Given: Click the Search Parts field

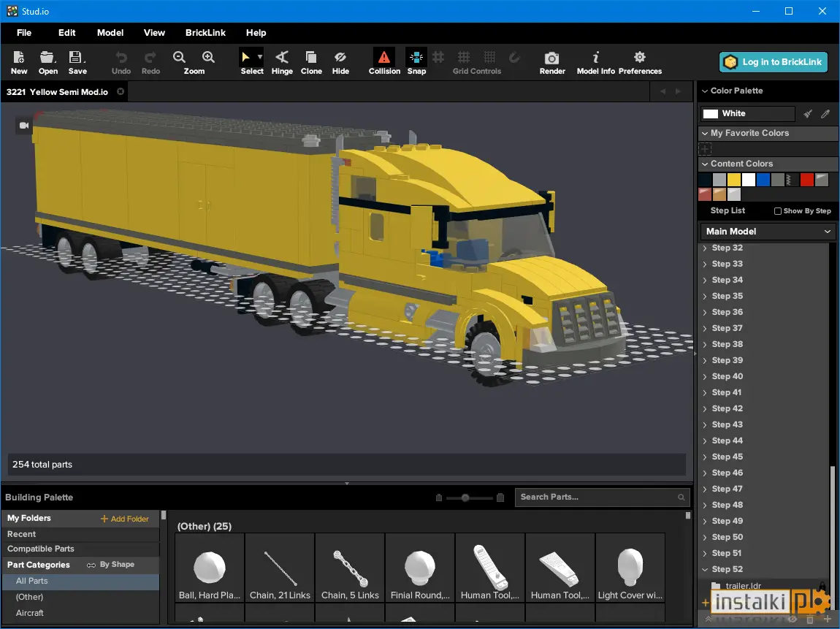Looking at the screenshot, I should pyautogui.click(x=602, y=498).
